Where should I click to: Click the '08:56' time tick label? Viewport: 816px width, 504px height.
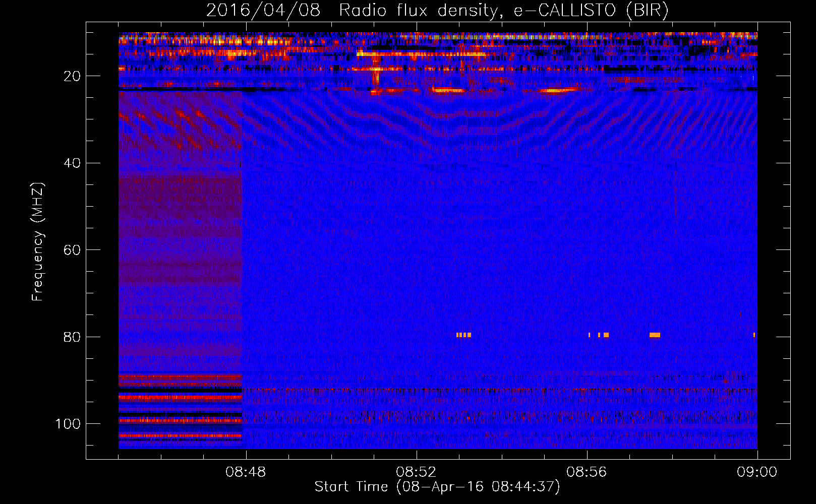[x=587, y=472]
